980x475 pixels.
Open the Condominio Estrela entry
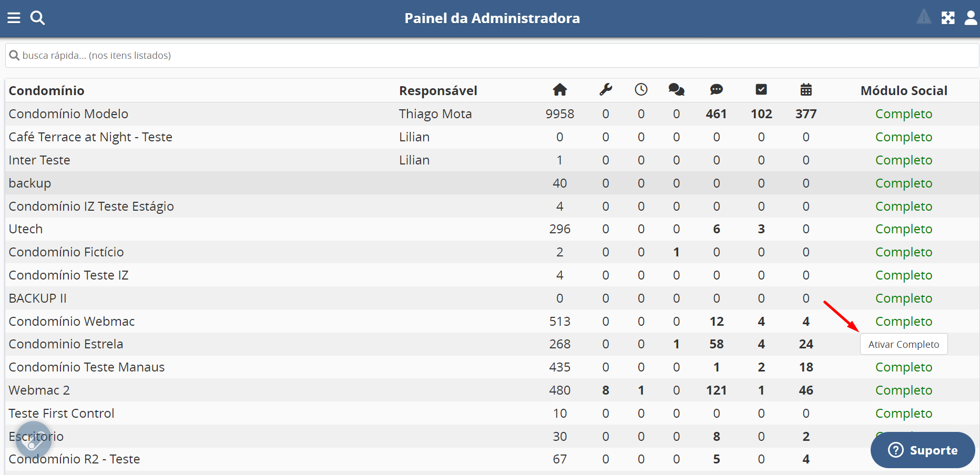point(66,344)
